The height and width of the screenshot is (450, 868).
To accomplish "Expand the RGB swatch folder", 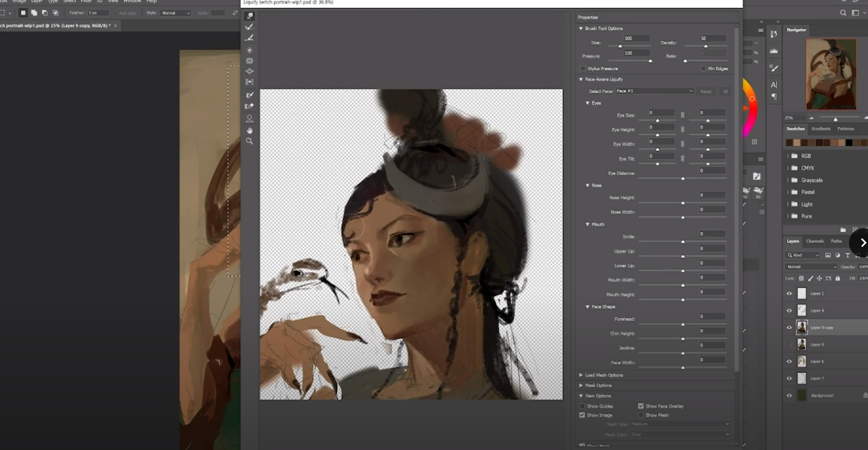I will pos(788,157).
